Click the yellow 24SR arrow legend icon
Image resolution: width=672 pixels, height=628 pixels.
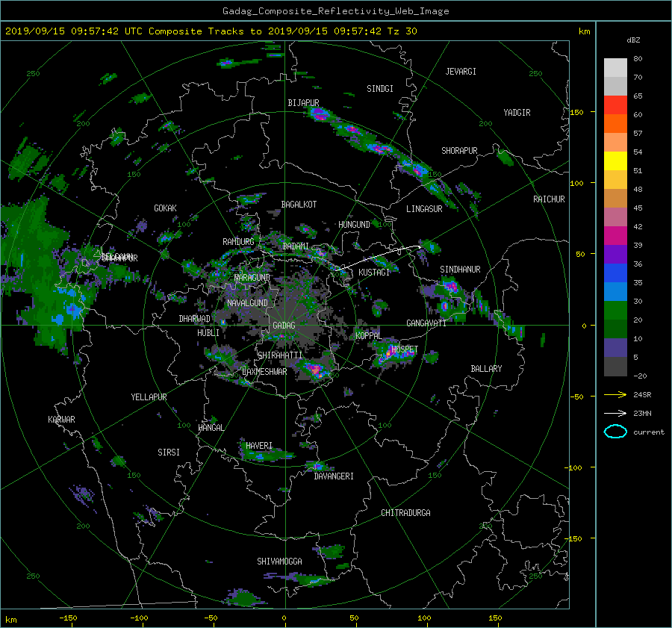pos(615,394)
